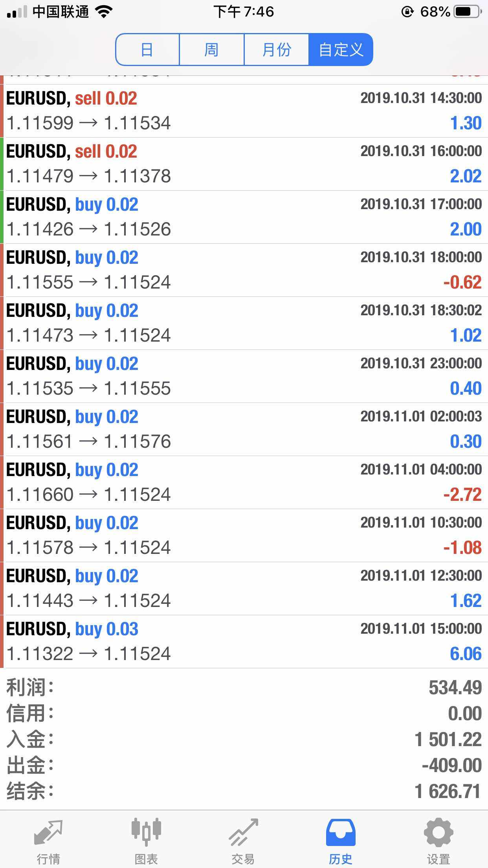Tap the 结余 balance value 1 626.71
This screenshot has height=868, width=488.
click(448, 791)
